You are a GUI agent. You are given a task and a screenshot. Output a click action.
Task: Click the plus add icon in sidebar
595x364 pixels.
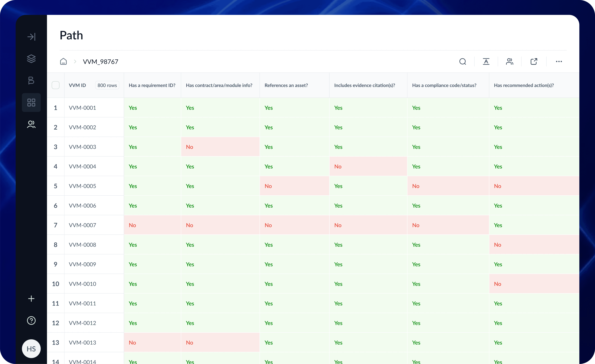click(31, 299)
